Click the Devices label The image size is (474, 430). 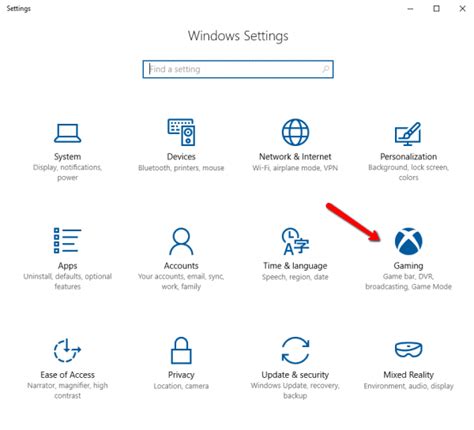181,157
